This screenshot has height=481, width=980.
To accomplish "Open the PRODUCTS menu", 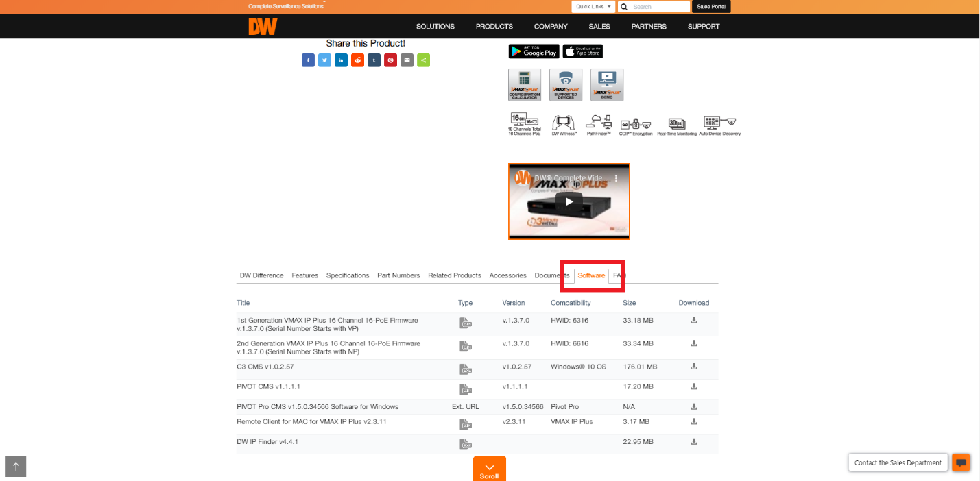I will click(x=494, y=27).
